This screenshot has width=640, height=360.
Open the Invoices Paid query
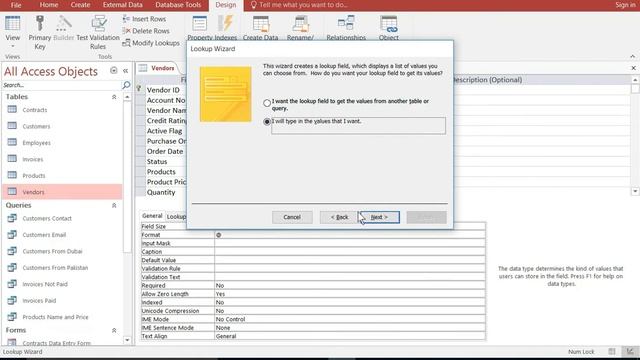pos(39,300)
